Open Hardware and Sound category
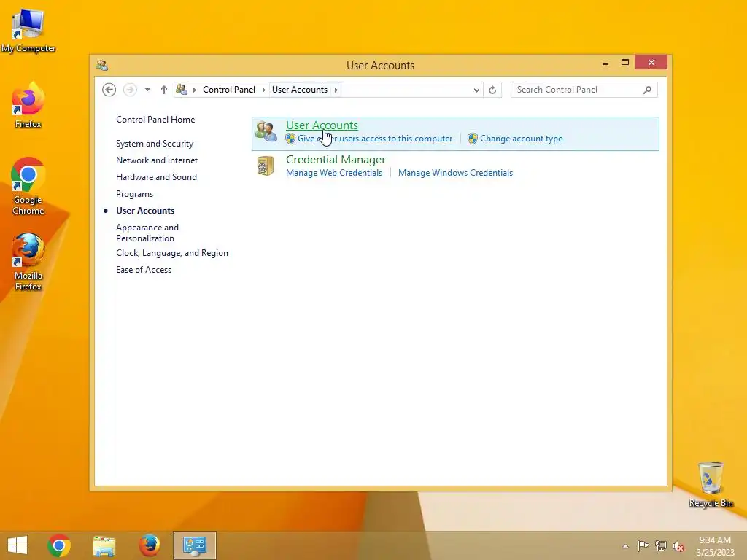 tap(156, 177)
